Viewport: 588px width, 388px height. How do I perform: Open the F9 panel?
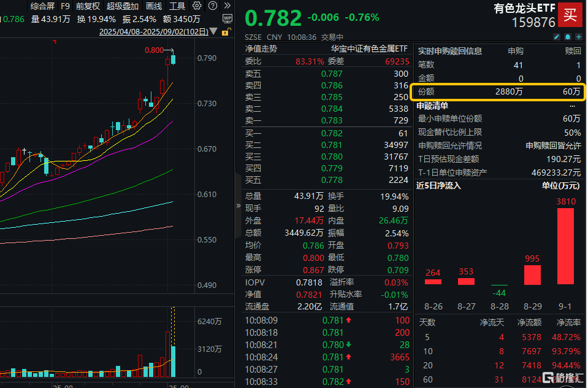(65, 6)
